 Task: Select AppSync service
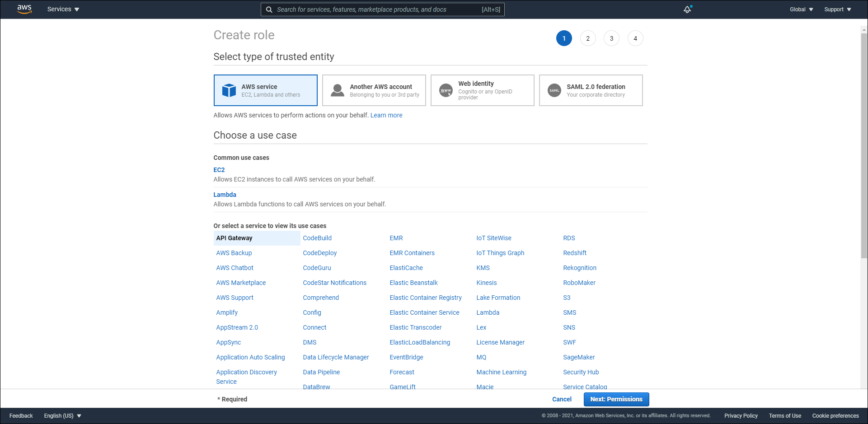tap(229, 342)
